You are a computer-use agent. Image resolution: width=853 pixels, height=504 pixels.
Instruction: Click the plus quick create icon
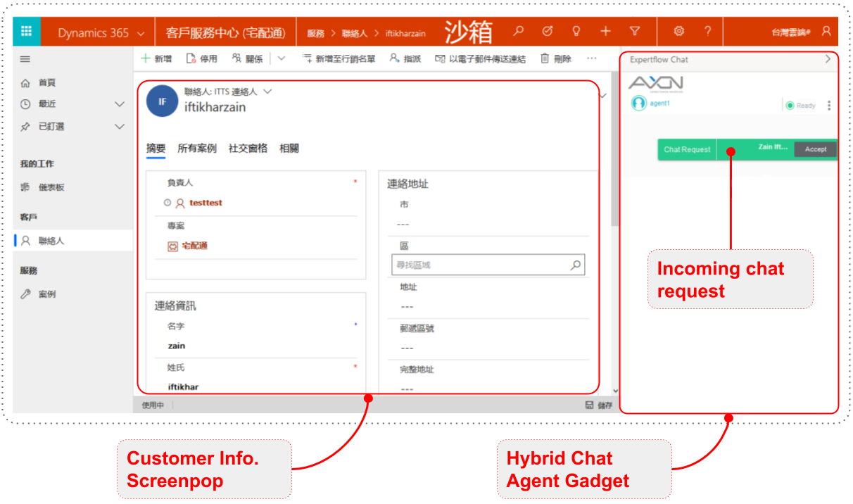[x=605, y=32]
